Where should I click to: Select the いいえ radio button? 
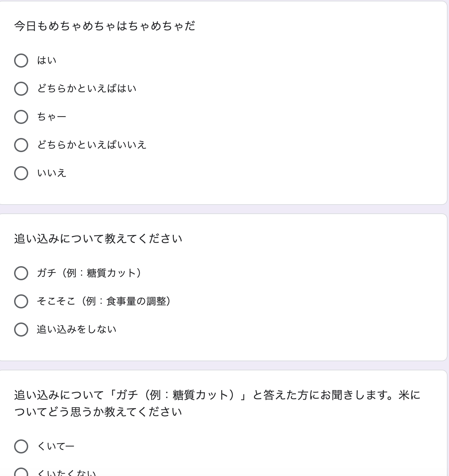(21, 173)
